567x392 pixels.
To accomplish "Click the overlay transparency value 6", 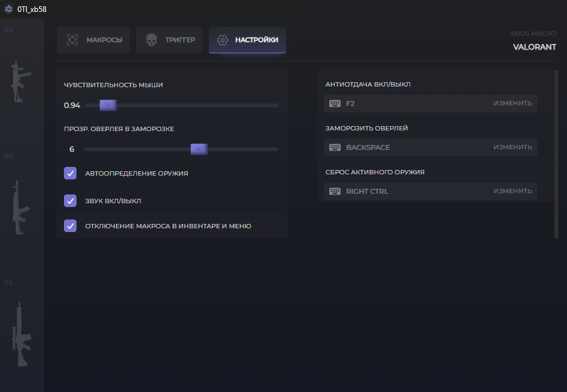I will click(x=72, y=149).
